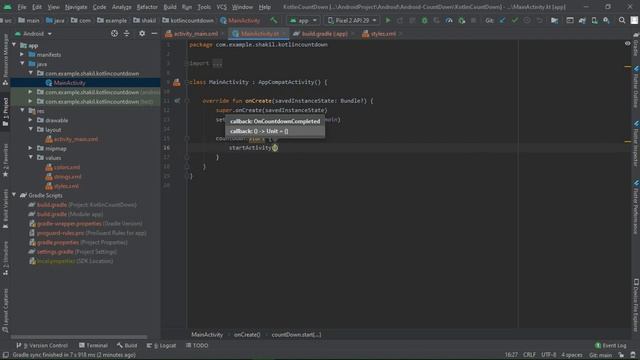
Task: Click the editor inspections eye icon
Action: (627, 43)
